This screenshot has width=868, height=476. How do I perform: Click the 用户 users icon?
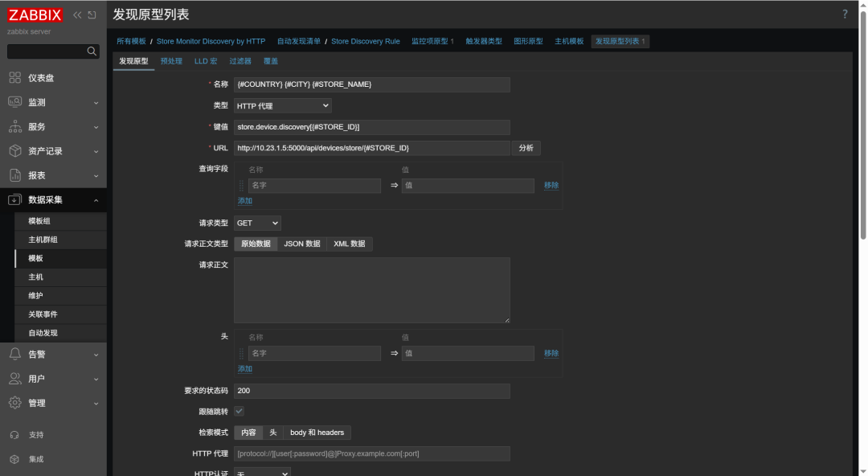(x=15, y=379)
